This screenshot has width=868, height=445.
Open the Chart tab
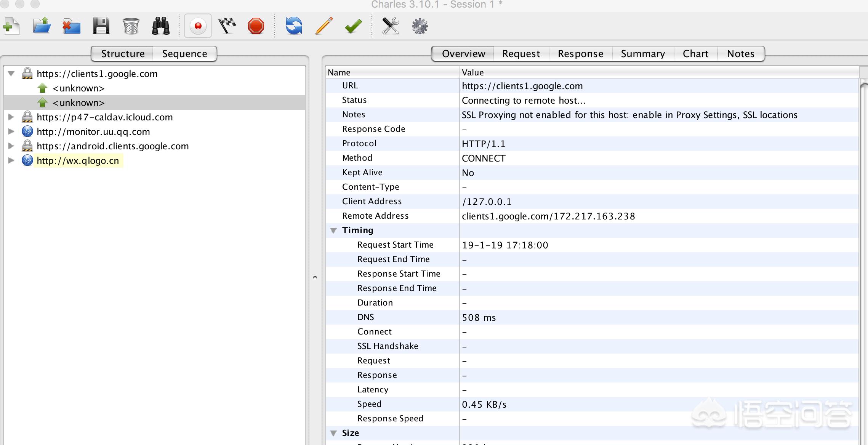(695, 54)
